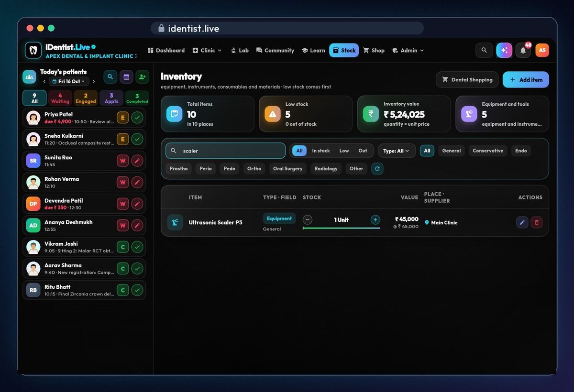Toggle the Conservative category chip
Screen dimensions: 574x392
[x=488, y=151]
